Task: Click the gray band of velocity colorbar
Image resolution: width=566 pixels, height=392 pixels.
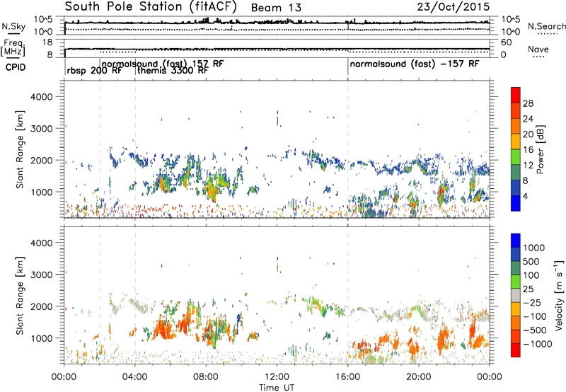Action: (x=516, y=296)
